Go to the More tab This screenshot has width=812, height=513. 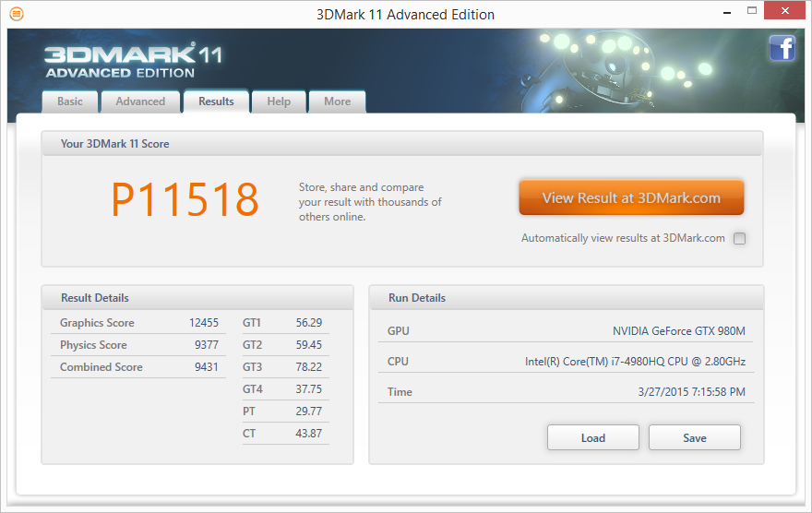(337, 101)
